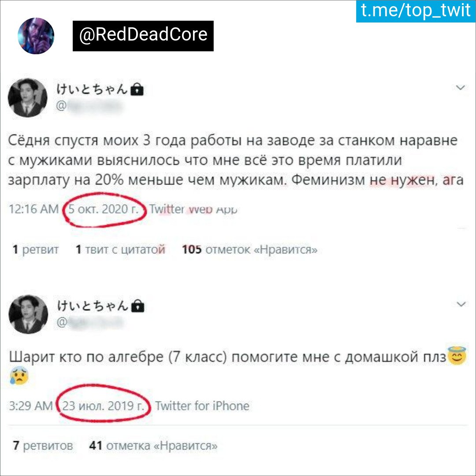The image size is (476, 476).
Task: View the 105 отметок «Нравится» list
Action: coord(249,249)
